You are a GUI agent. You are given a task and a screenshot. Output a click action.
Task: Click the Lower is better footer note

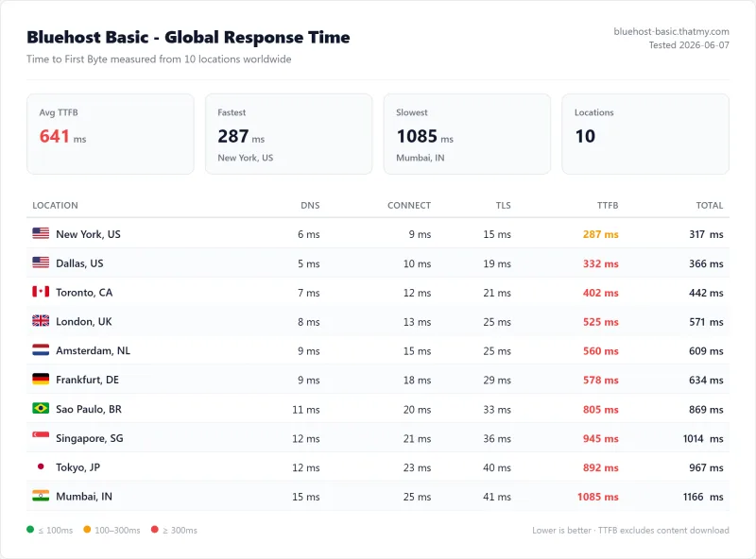630,530
